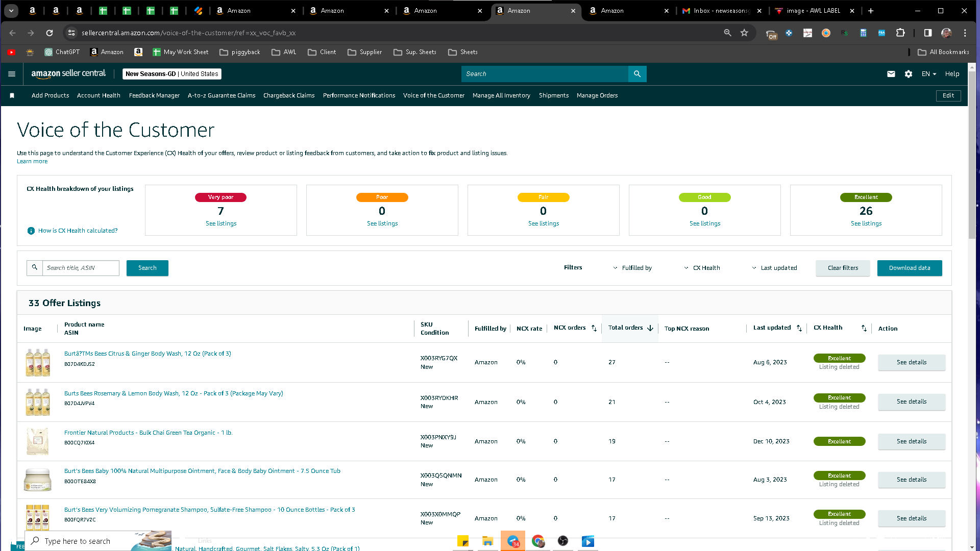980x551 pixels.
Task: Open the browser extensions puzzle icon
Action: coord(900,33)
